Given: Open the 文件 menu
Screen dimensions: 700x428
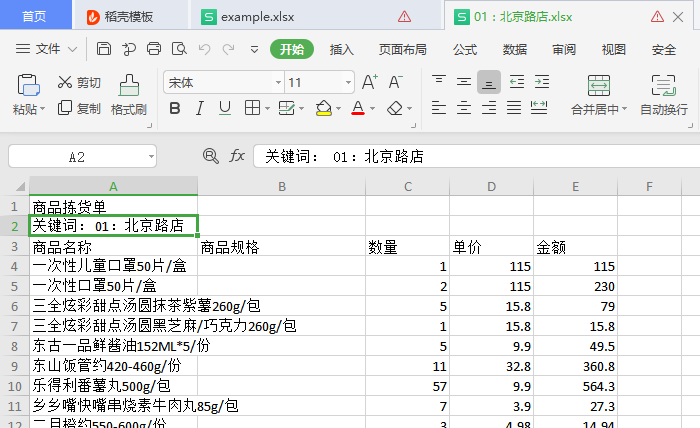Looking at the screenshot, I should click(46, 49).
